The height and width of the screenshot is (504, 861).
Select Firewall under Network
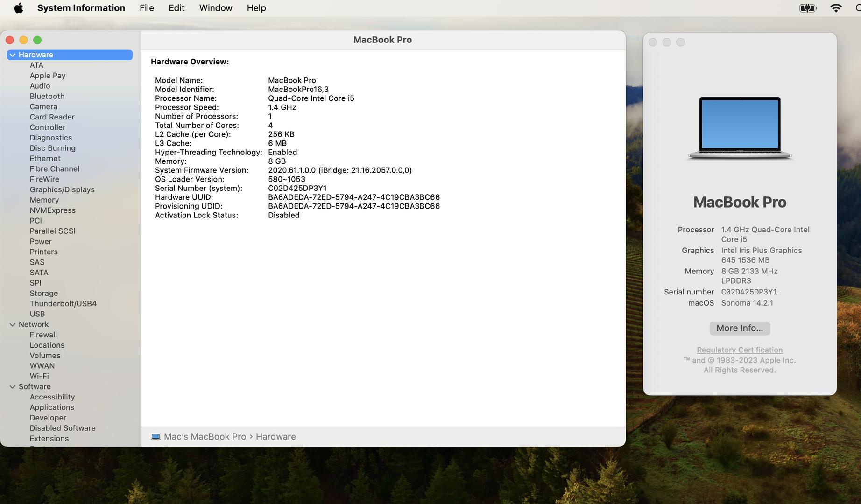click(x=43, y=335)
